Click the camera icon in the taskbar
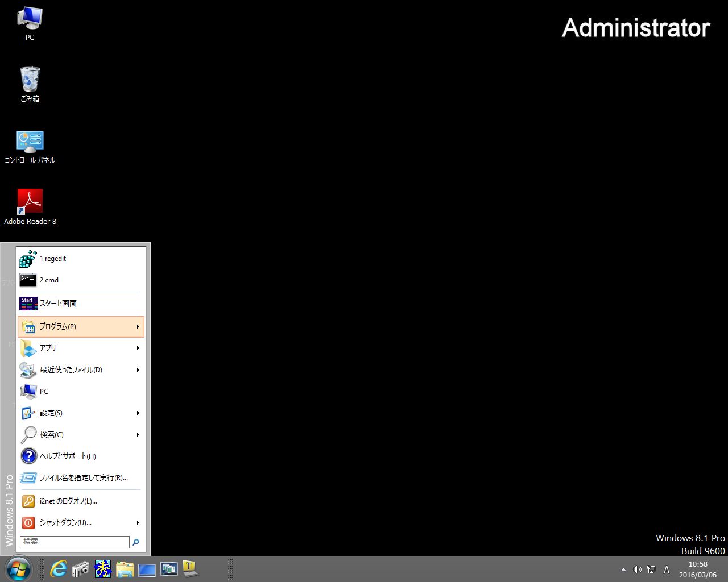Viewport: 728px width, 582px height. pos(81,568)
